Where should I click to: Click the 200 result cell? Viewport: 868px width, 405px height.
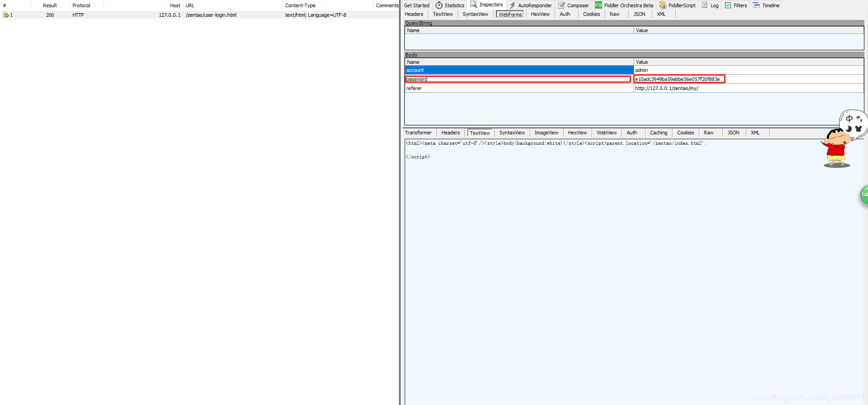click(x=50, y=15)
